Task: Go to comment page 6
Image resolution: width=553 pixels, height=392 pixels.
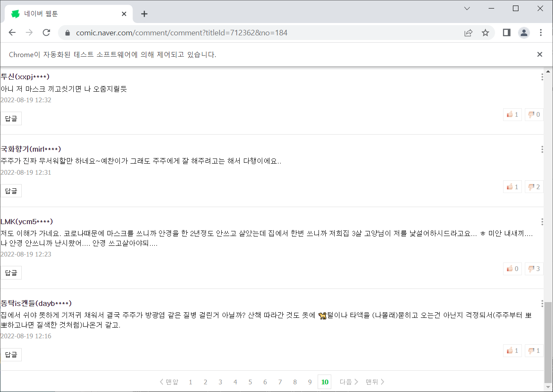Action: pos(265,382)
